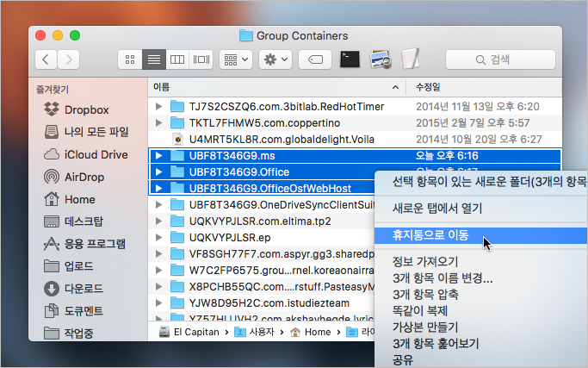
Task: Expand the UQKVYPJLSR.com.eltima.tp2 folder
Action: [x=158, y=221]
